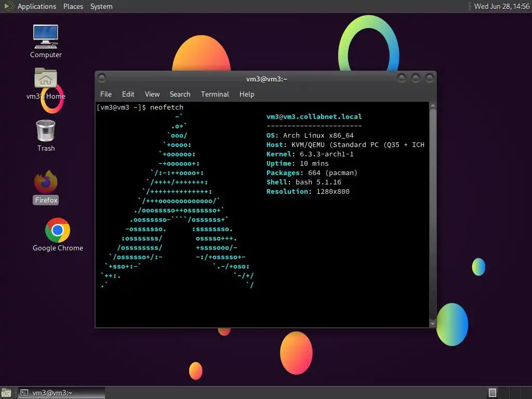Viewport: 532px width, 399px height.
Task: Click the neofetch command text
Action: (167, 107)
